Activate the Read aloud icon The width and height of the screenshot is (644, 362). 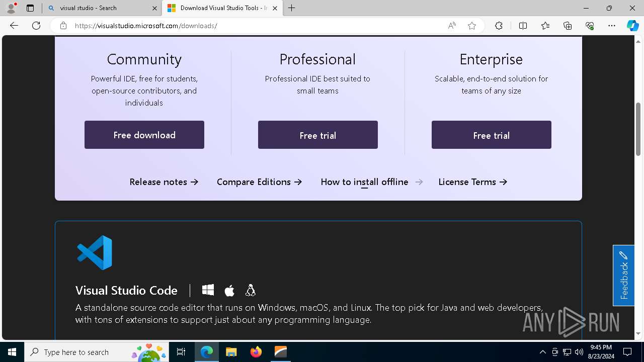click(452, 26)
